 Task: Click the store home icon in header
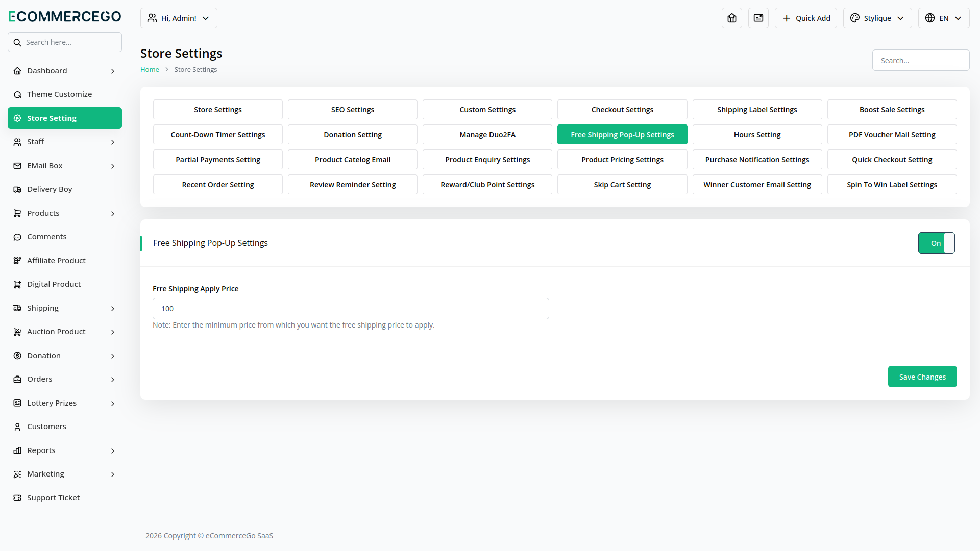coord(732,18)
